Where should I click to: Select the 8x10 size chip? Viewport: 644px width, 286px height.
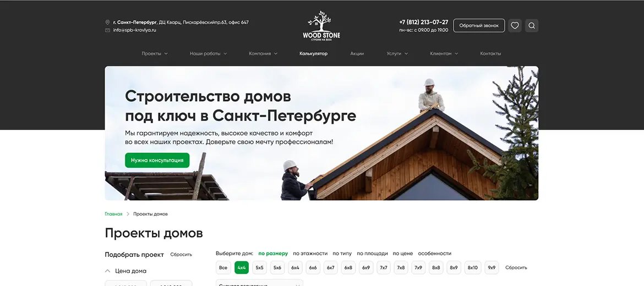pyautogui.click(x=473, y=267)
